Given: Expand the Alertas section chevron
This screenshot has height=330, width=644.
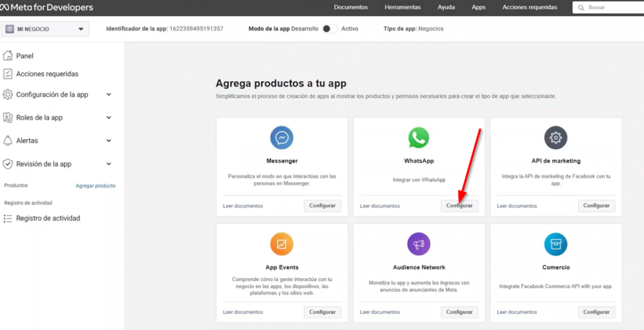Looking at the screenshot, I should (109, 140).
